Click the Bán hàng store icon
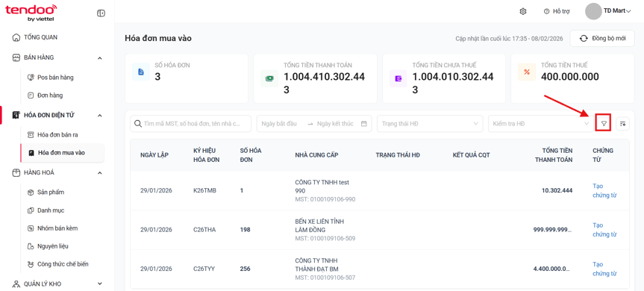644x291 pixels. (16, 57)
